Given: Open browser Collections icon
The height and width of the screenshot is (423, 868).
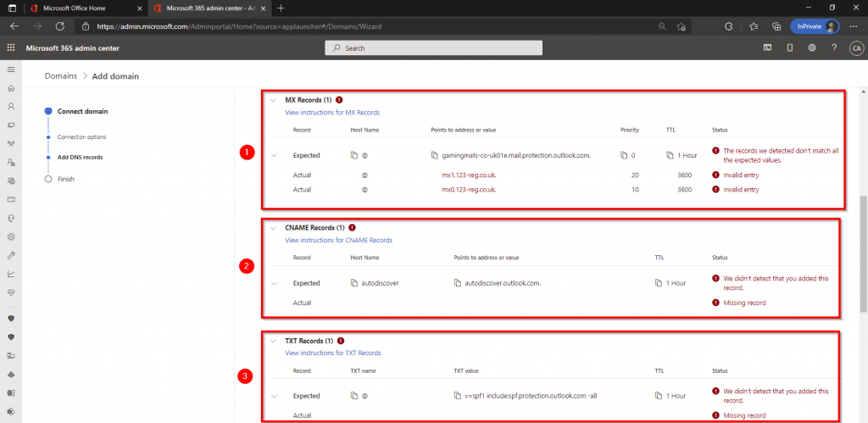Looking at the screenshot, I should point(776,26).
